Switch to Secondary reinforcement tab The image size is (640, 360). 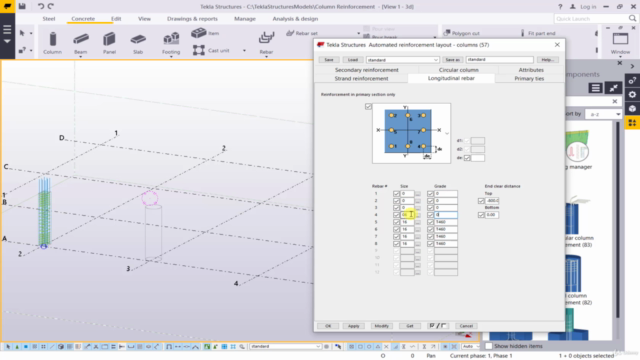coord(367,70)
